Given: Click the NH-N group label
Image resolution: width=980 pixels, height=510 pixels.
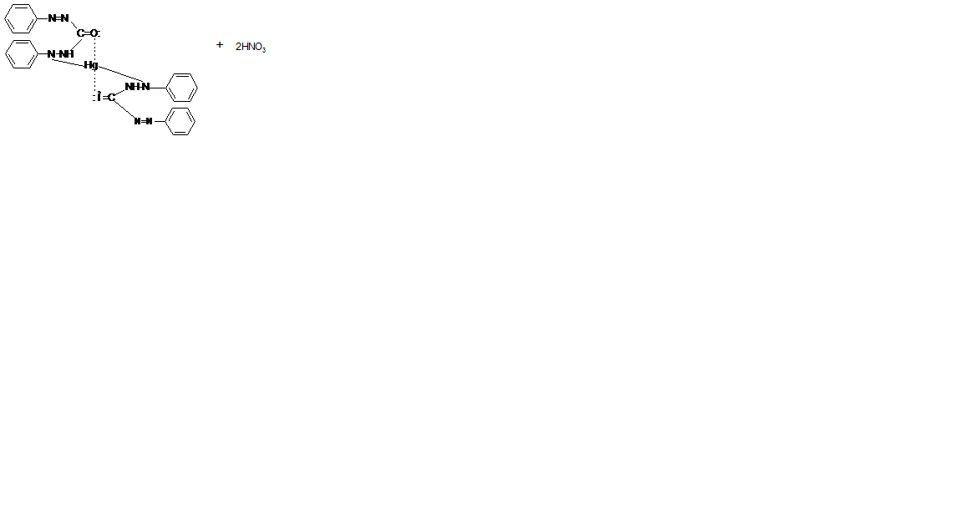Looking at the screenshot, I should 138,87.
